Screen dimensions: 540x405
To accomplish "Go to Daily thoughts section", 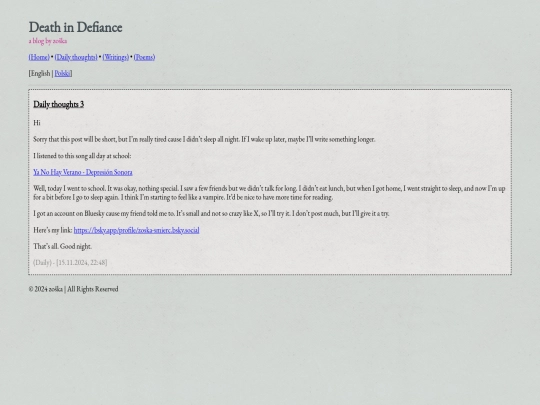I will [76, 57].
